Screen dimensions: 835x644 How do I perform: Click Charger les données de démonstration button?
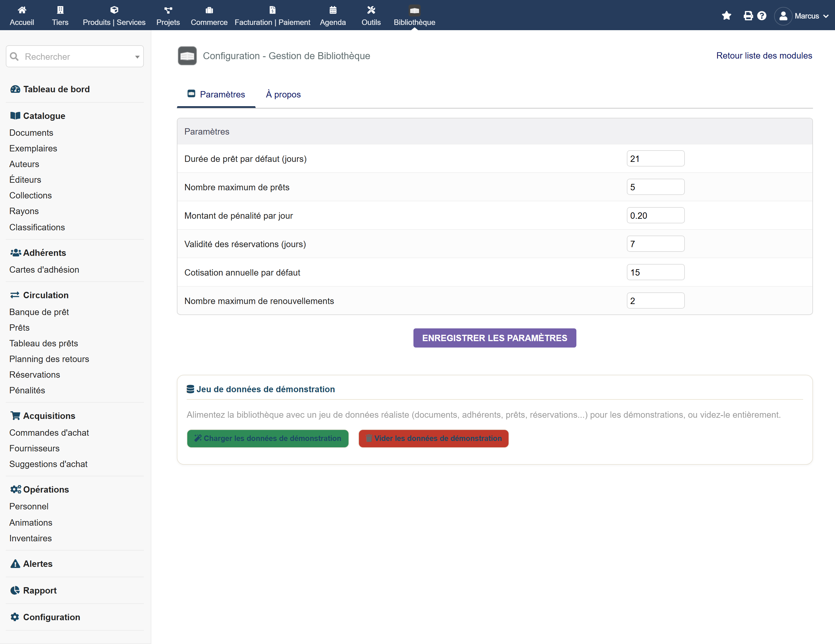(x=268, y=439)
